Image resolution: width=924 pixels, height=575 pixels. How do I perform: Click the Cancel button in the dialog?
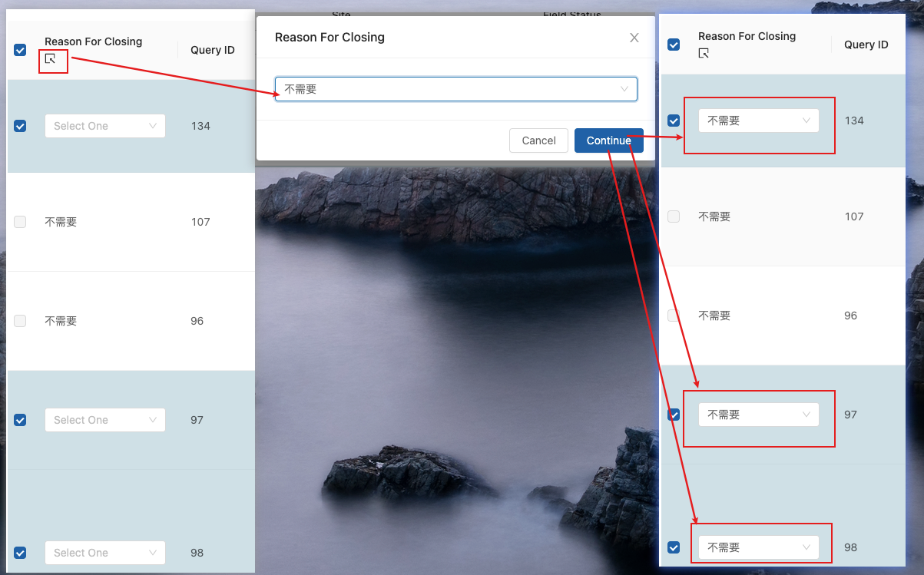coord(538,140)
